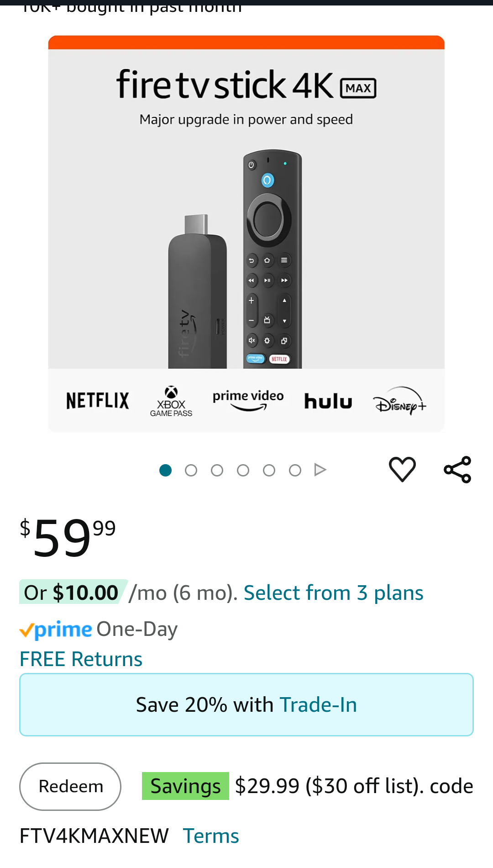Tap the share icon
This screenshot has width=493, height=868.
(x=457, y=469)
